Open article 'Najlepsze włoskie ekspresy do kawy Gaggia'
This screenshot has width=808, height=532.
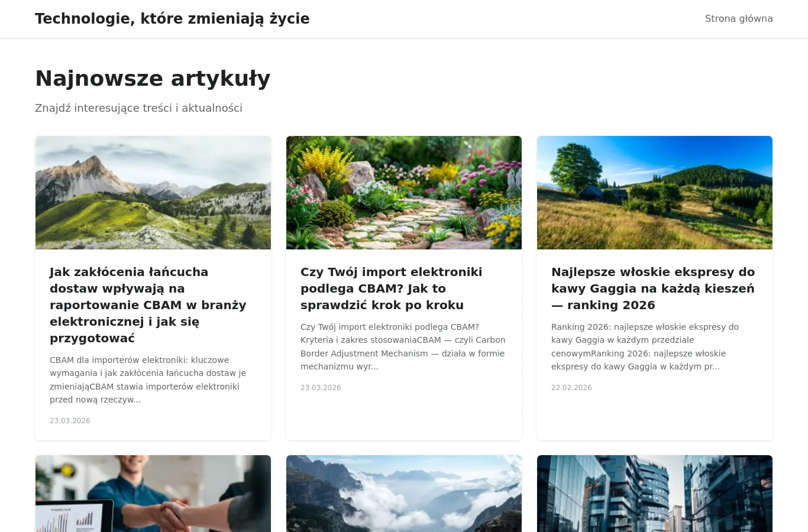point(653,288)
